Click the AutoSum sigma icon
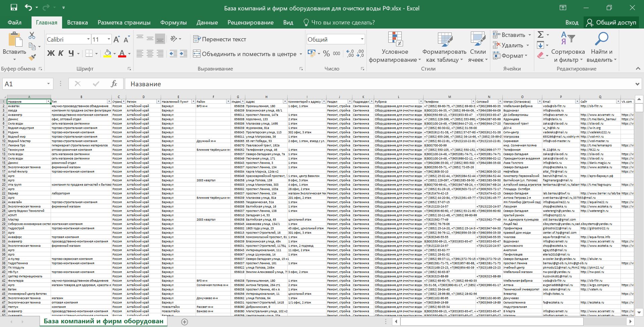 pos(540,35)
